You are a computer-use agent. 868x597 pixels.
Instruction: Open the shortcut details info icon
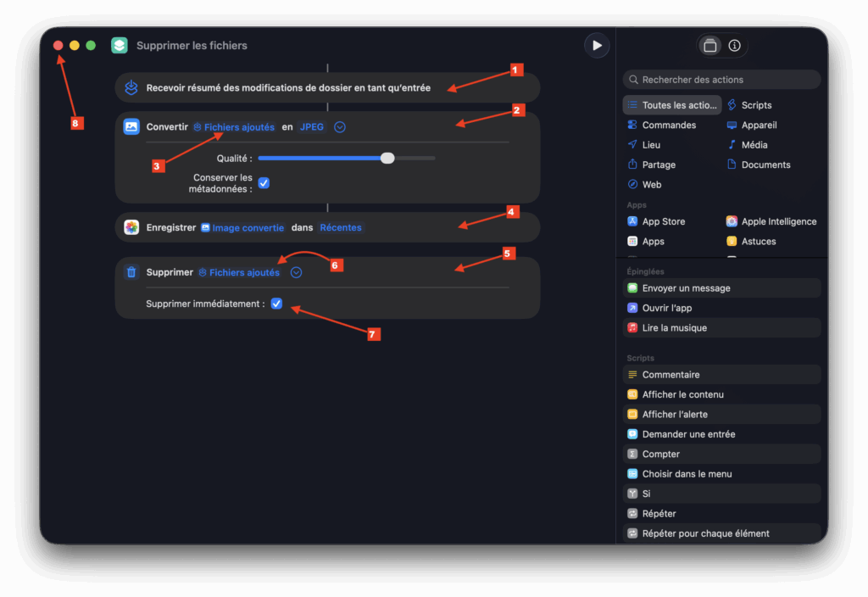(734, 46)
